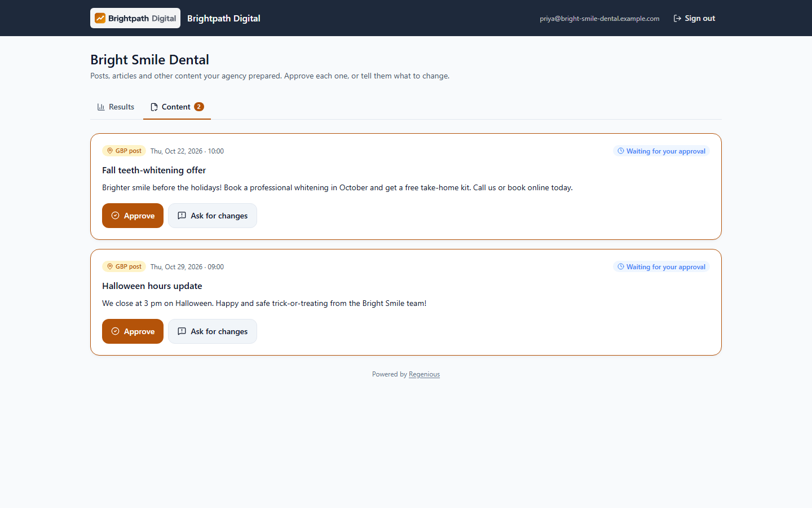The height and width of the screenshot is (508, 812).
Task: Click the whitening post body starting 'Brighter smile'
Action: click(x=337, y=187)
